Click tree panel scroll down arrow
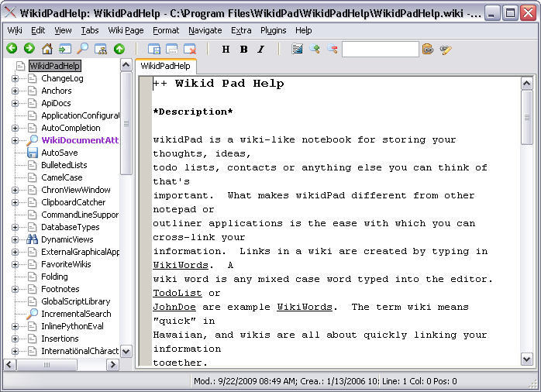Image resolution: width=541 pixels, height=392 pixels. [126, 352]
